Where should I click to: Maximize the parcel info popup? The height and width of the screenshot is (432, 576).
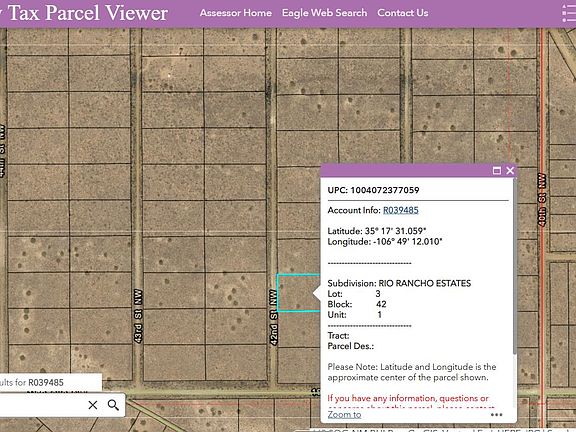(x=497, y=170)
